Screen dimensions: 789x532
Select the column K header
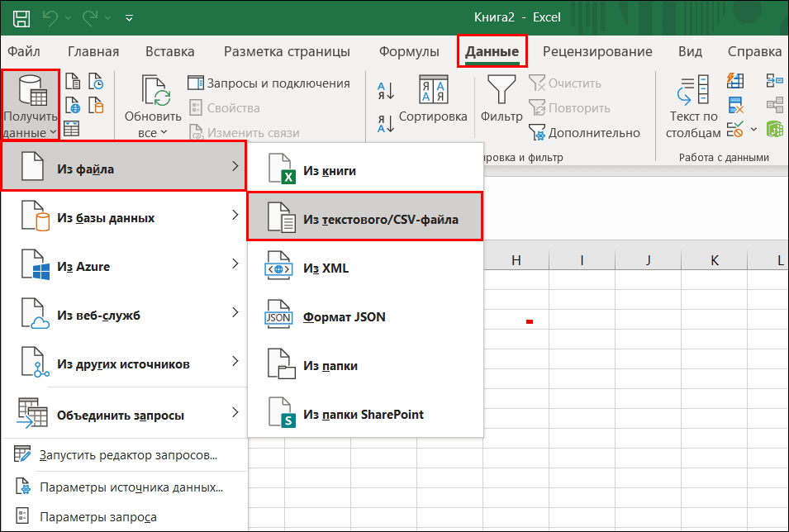pos(714,260)
